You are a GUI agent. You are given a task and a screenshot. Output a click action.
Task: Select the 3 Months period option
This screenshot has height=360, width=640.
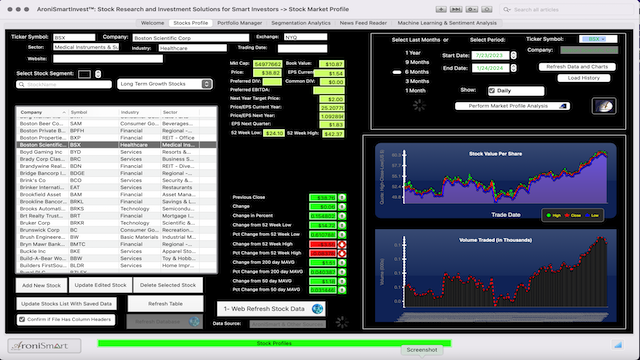pos(417,81)
